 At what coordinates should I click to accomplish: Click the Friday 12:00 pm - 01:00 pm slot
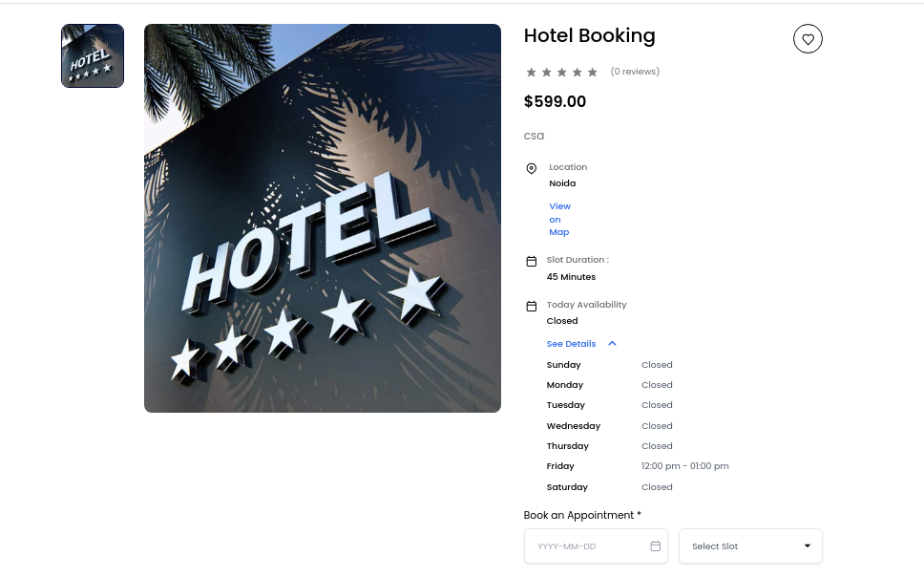click(x=684, y=466)
